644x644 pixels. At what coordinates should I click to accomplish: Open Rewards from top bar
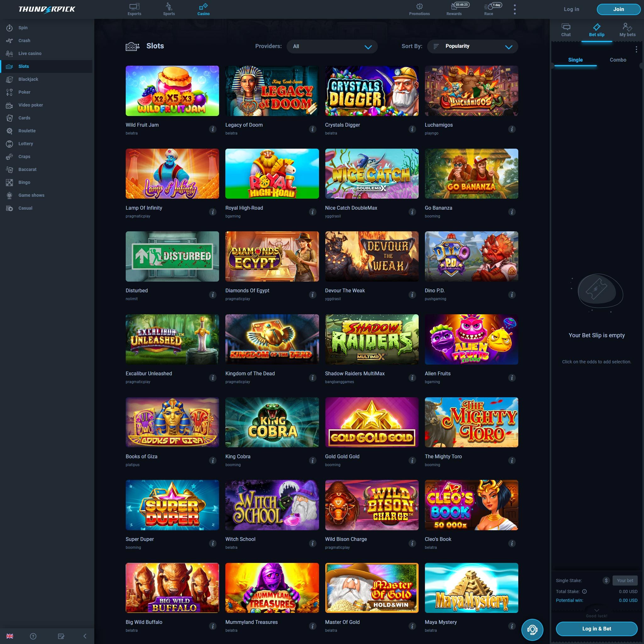tap(454, 9)
